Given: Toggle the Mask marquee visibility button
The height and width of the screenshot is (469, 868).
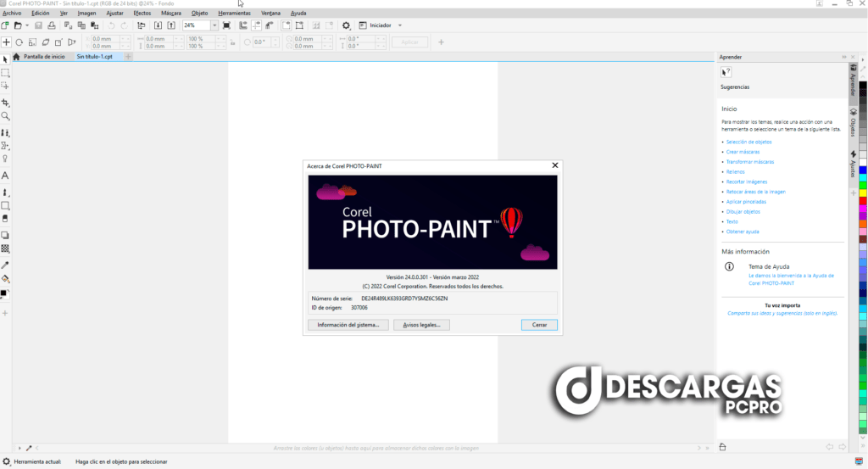Looking at the screenshot, I should pos(287,25).
